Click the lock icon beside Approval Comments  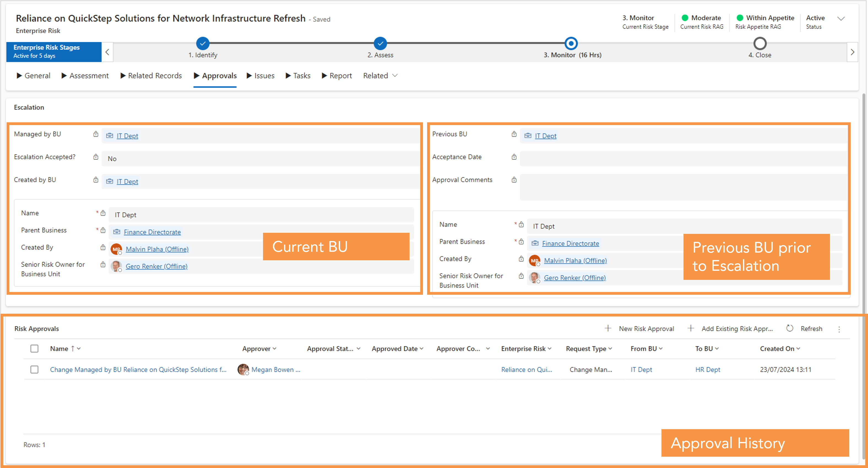[x=514, y=180]
